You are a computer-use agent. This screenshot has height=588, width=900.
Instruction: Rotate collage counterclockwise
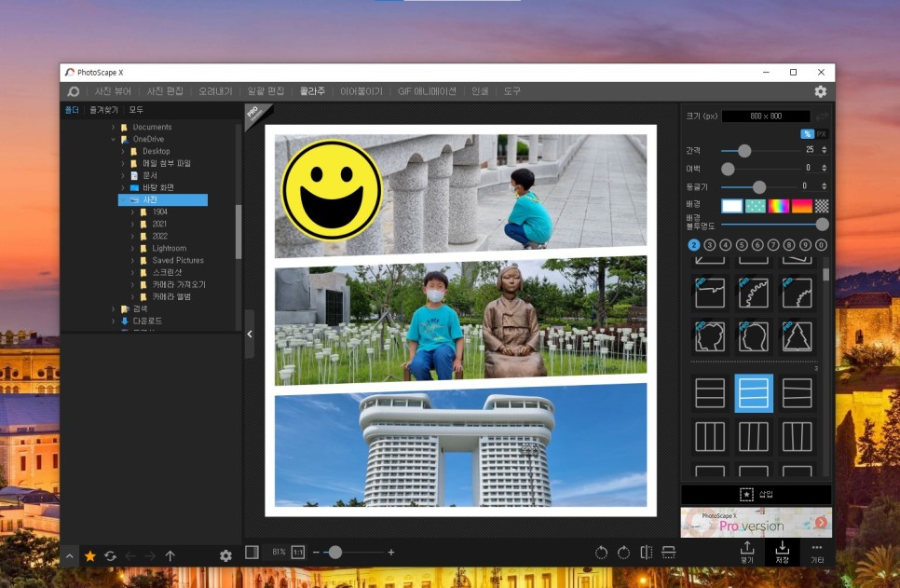point(601,553)
